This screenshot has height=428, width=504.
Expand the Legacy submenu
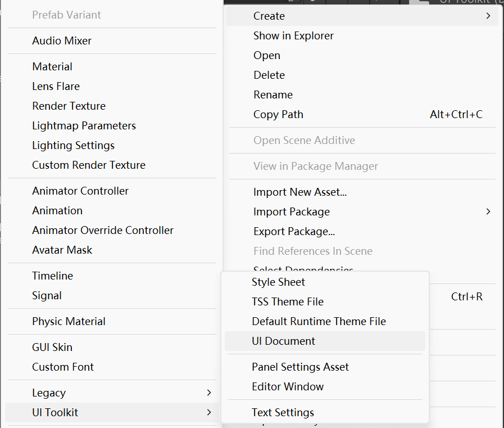click(x=208, y=393)
